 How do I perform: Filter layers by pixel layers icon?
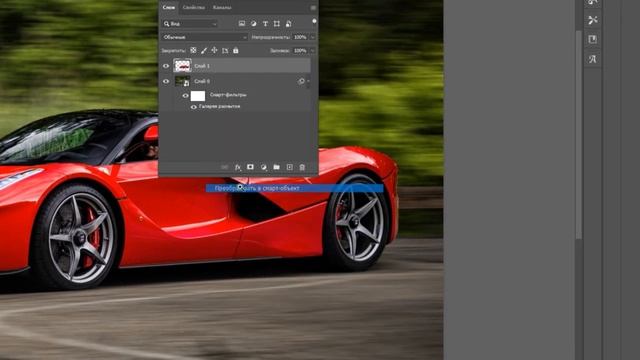tap(242, 24)
